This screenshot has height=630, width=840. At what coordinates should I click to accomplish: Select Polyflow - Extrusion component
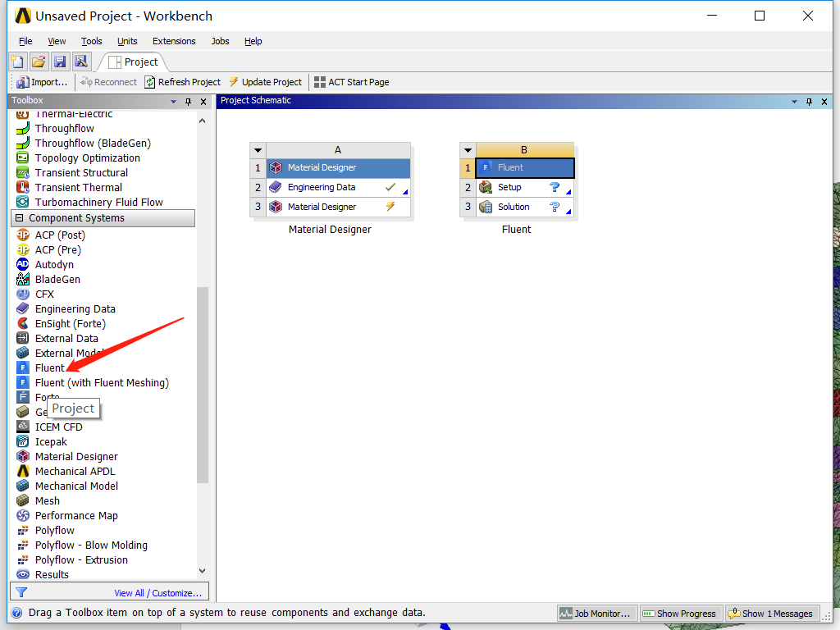[81, 559]
